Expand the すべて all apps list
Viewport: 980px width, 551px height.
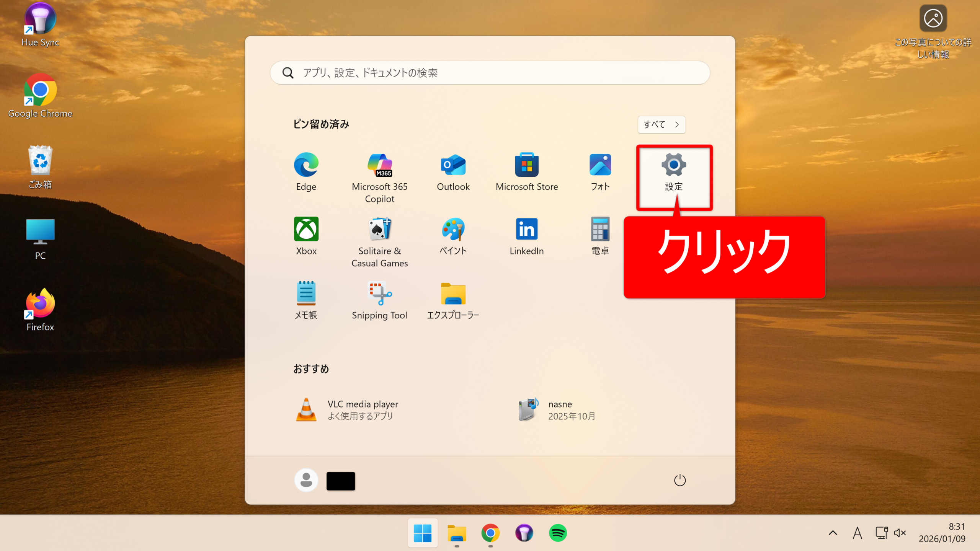point(661,125)
